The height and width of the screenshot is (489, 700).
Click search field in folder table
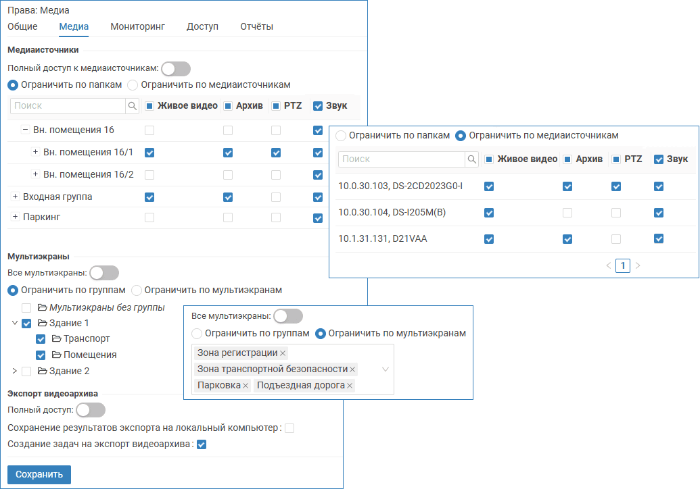point(68,106)
